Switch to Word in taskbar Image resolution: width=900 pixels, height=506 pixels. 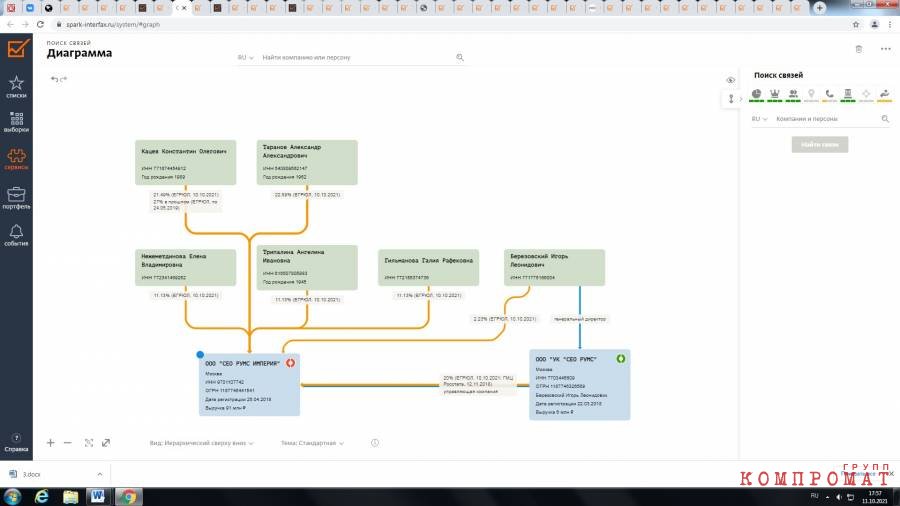98,497
